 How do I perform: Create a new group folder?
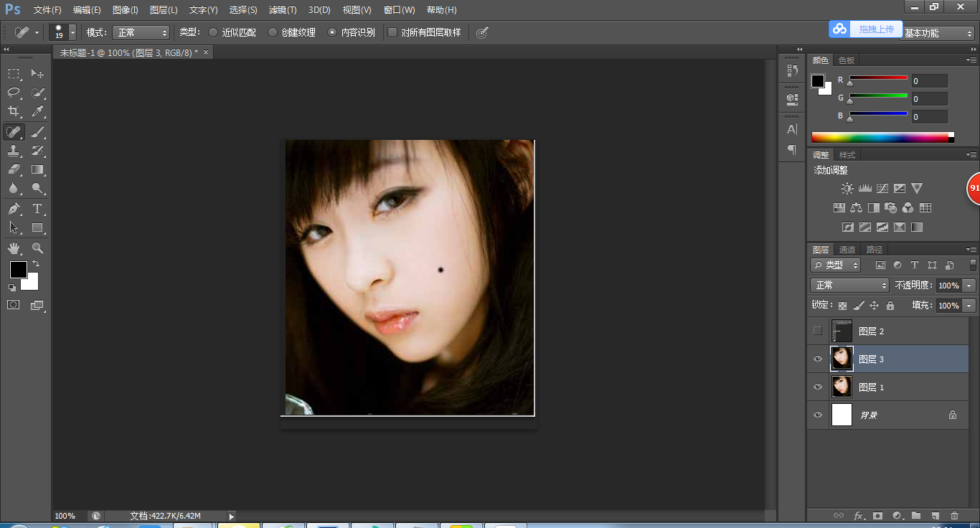pyautogui.click(x=916, y=515)
